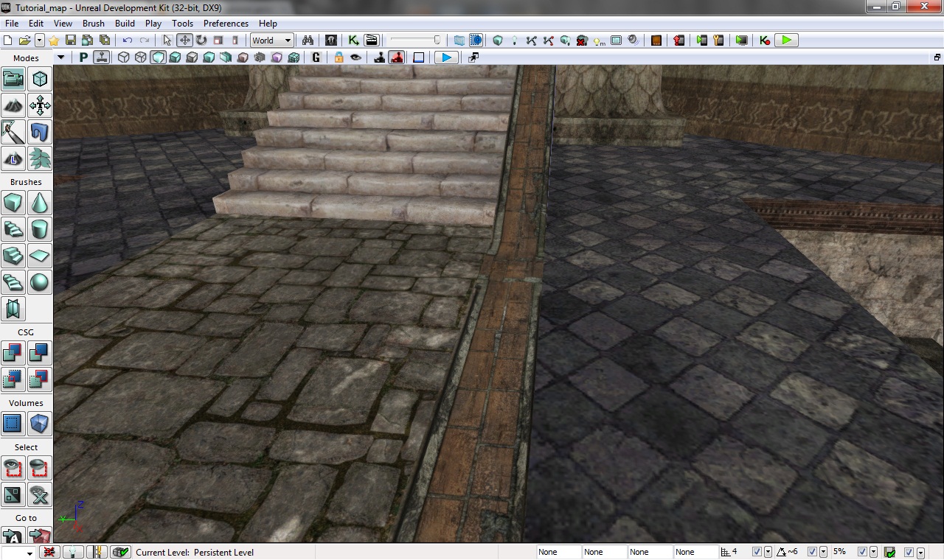Click the Save level floppy icon
This screenshot has height=560, width=944.
pyautogui.click(x=71, y=41)
